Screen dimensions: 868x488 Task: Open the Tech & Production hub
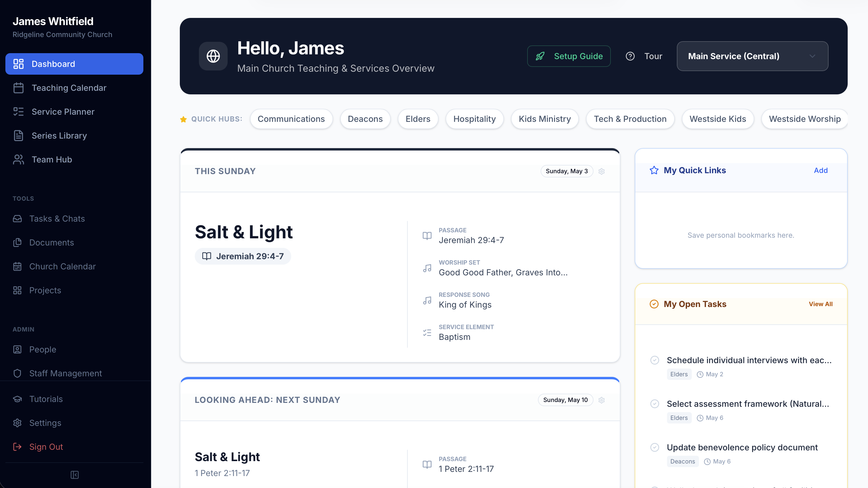(x=630, y=119)
